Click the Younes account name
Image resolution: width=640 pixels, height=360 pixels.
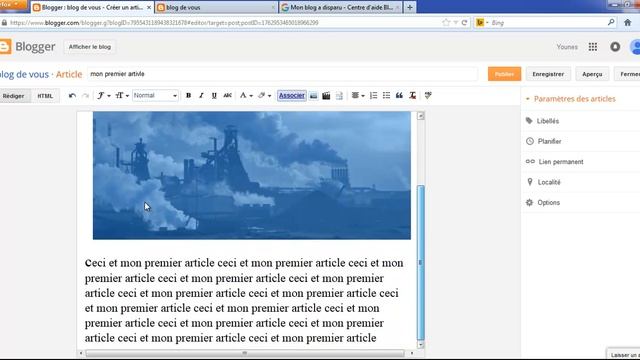click(x=567, y=47)
